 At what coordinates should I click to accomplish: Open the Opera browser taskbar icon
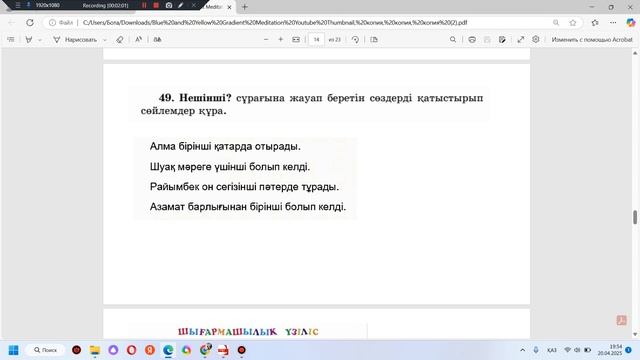[131, 350]
